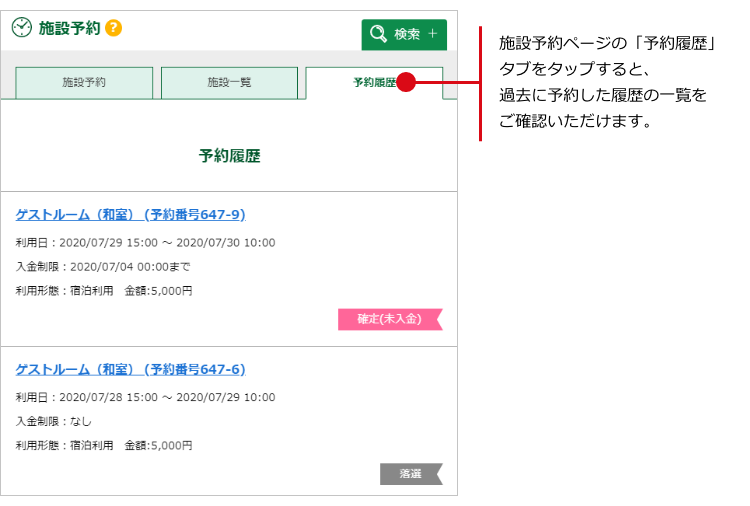Click the green 予約履歴 heading
This screenshot has width=750, height=506.
229,156
